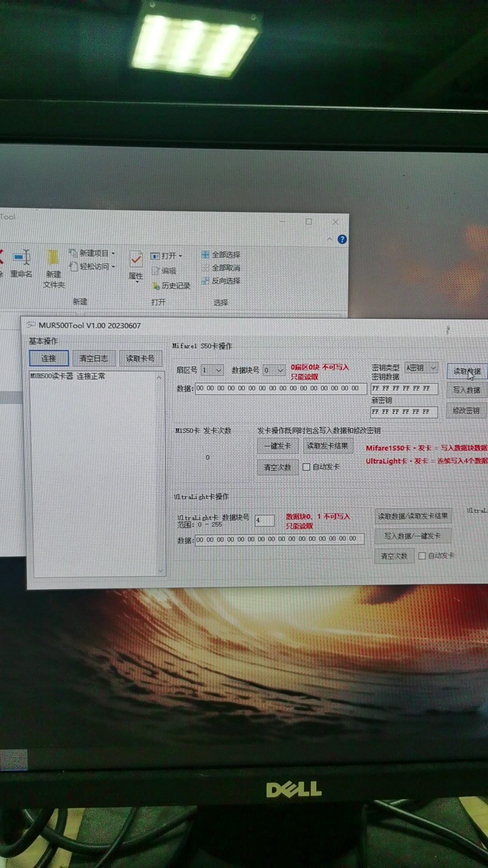Click the New Folder (新建文件夹) icon
The image size is (488, 868).
click(53, 258)
